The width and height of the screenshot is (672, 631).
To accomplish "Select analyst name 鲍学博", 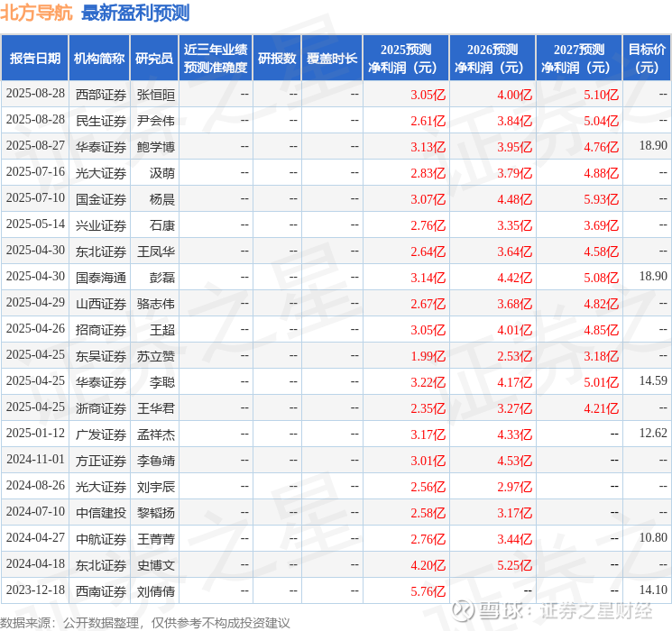I will click(x=156, y=147).
